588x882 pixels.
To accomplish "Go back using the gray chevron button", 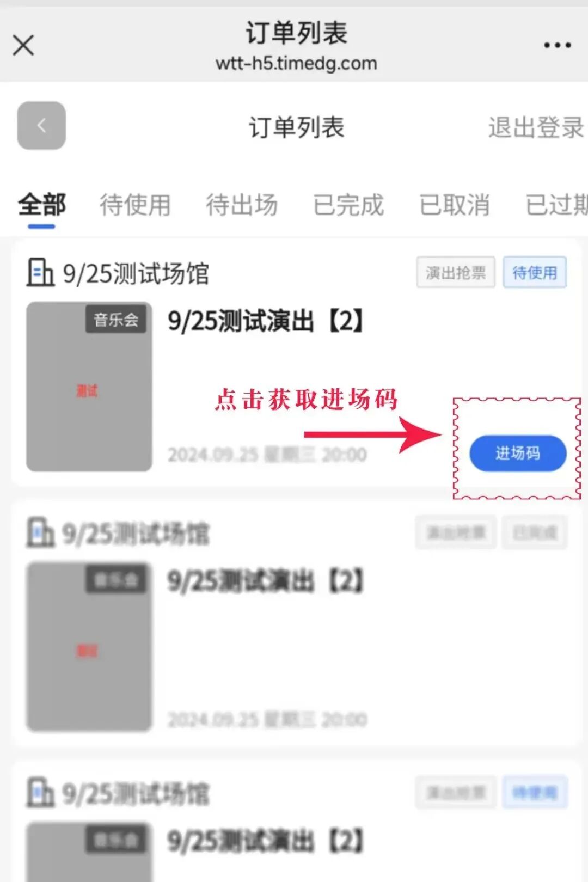I will click(x=41, y=126).
